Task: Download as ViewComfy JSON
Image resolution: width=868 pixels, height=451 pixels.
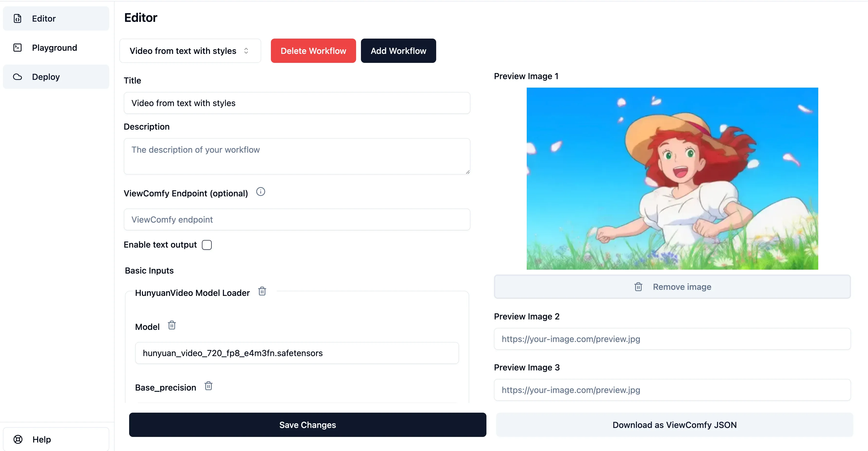Action: click(x=675, y=425)
